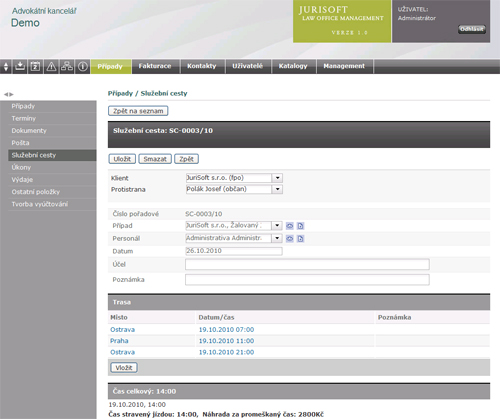This screenshot has width=500, height=419.
Task: Click the Odhlásit logout button
Action: click(x=472, y=29)
